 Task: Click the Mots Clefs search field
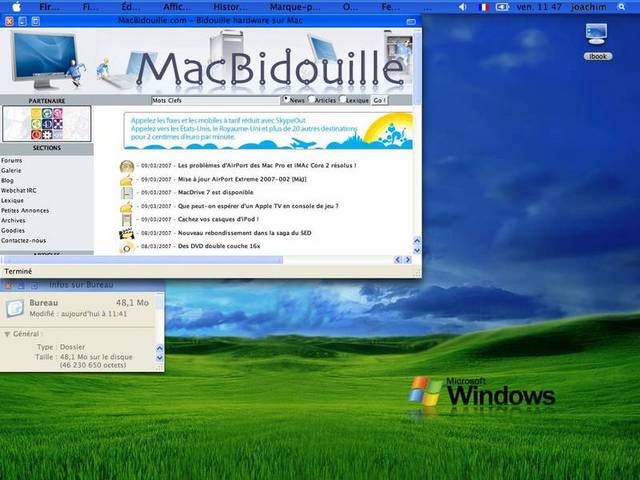(x=216, y=100)
